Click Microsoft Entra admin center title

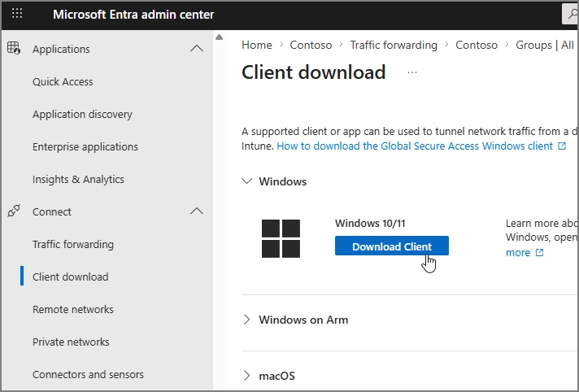pyautogui.click(x=133, y=15)
